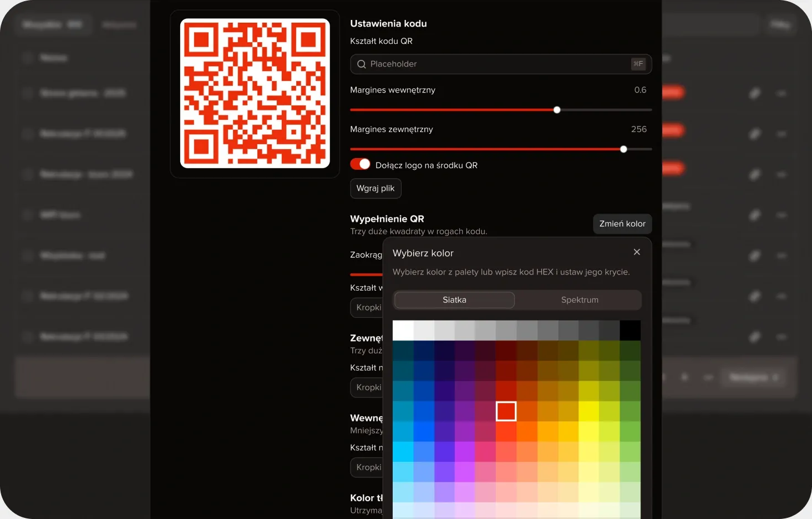This screenshot has height=519, width=812.
Task: Click the Kształt kodu QR Placeholder search input
Action: click(501, 64)
